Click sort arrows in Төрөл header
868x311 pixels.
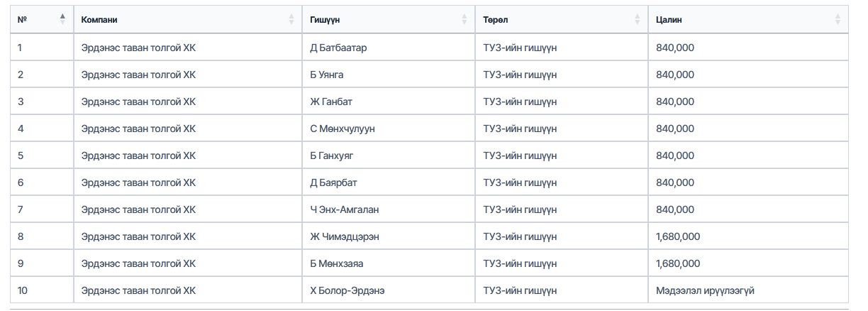click(637, 19)
